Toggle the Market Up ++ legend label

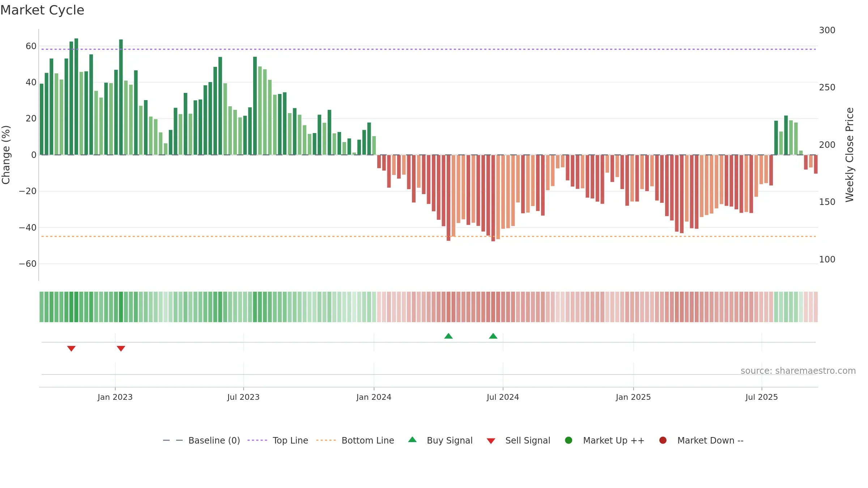coord(614,441)
